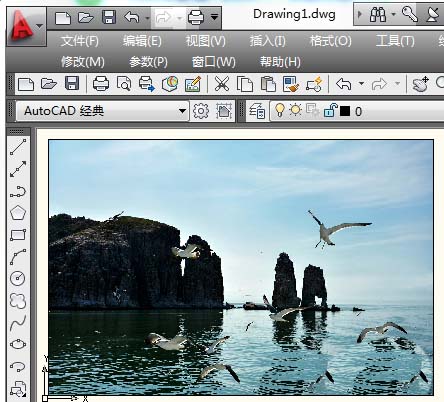Click Plot printer in quick access toolbar
Image resolution: width=444 pixels, height=402 pixels.
pyautogui.click(x=196, y=17)
